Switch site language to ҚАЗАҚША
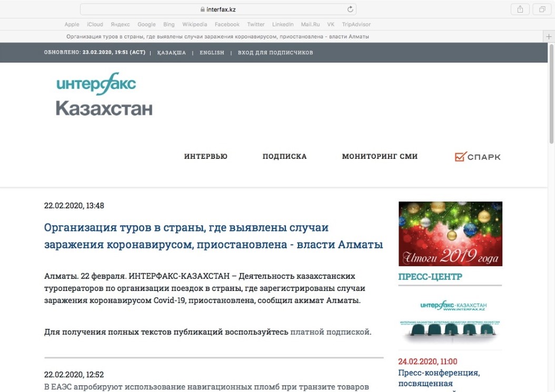 tap(171, 53)
